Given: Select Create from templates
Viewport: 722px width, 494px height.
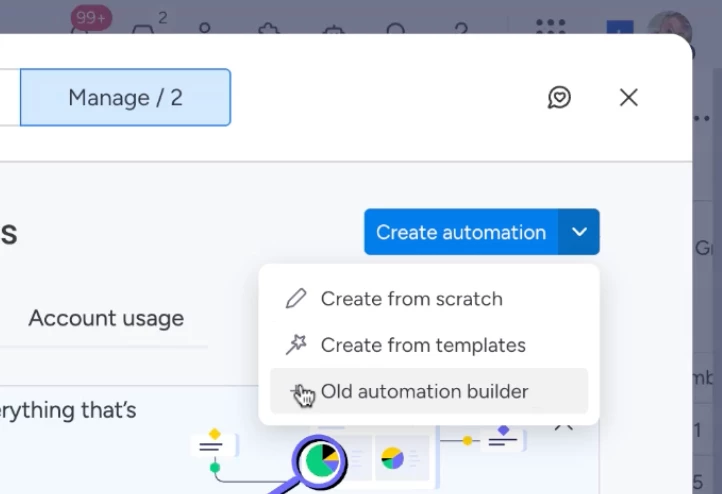Looking at the screenshot, I should [422, 345].
